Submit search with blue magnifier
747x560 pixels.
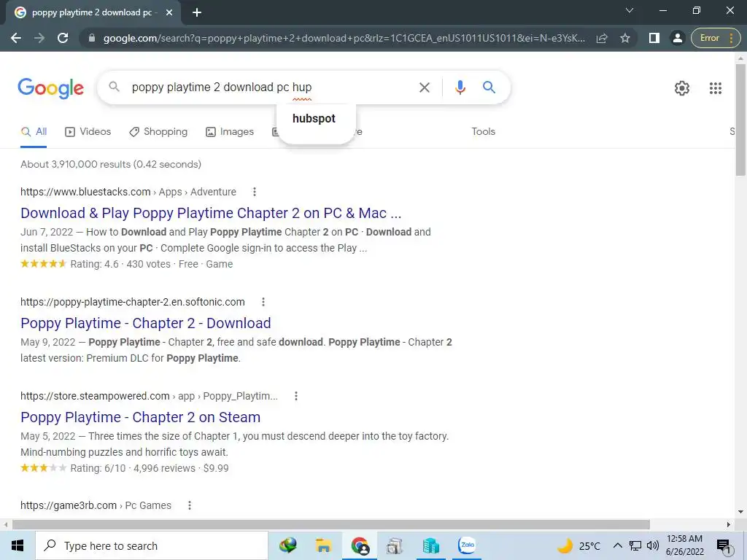coord(489,87)
